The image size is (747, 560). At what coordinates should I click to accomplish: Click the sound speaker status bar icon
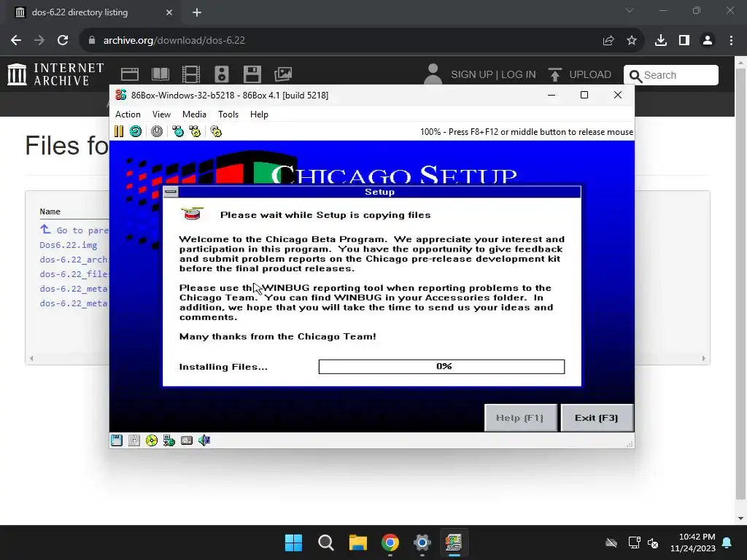click(x=204, y=440)
